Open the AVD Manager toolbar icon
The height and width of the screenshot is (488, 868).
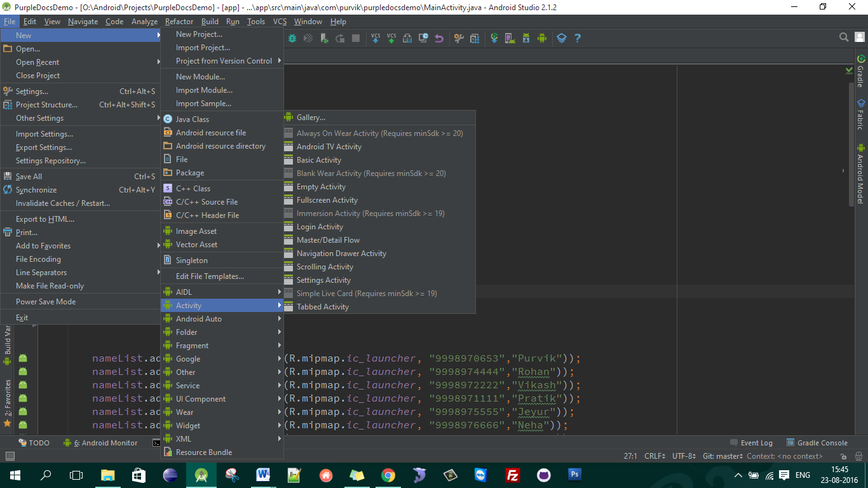(510, 38)
